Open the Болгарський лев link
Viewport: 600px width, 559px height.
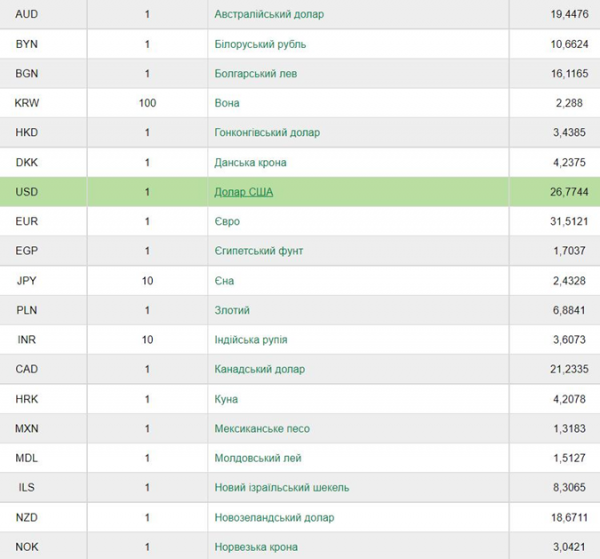point(256,73)
